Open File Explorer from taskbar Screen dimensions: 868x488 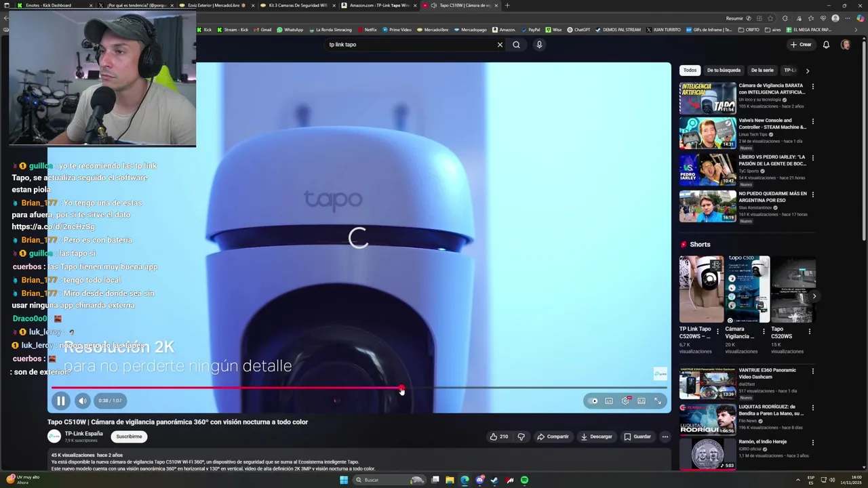tap(450, 480)
